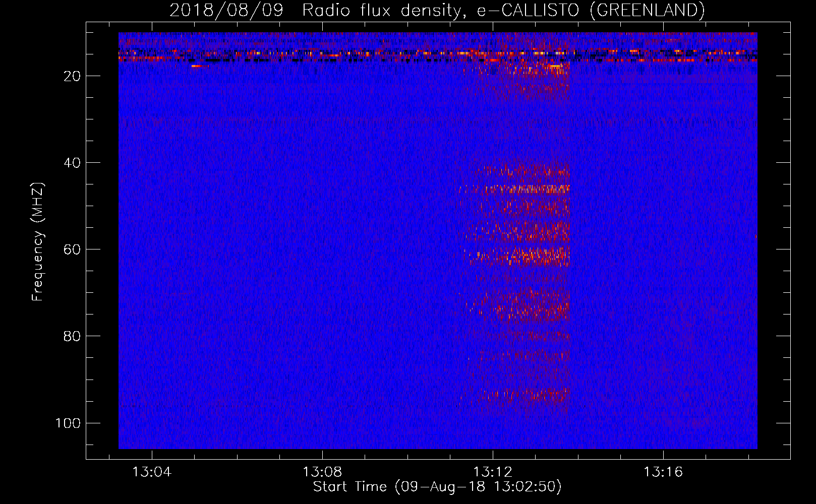Click the 13:16 time tick label

[x=663, y=472]
